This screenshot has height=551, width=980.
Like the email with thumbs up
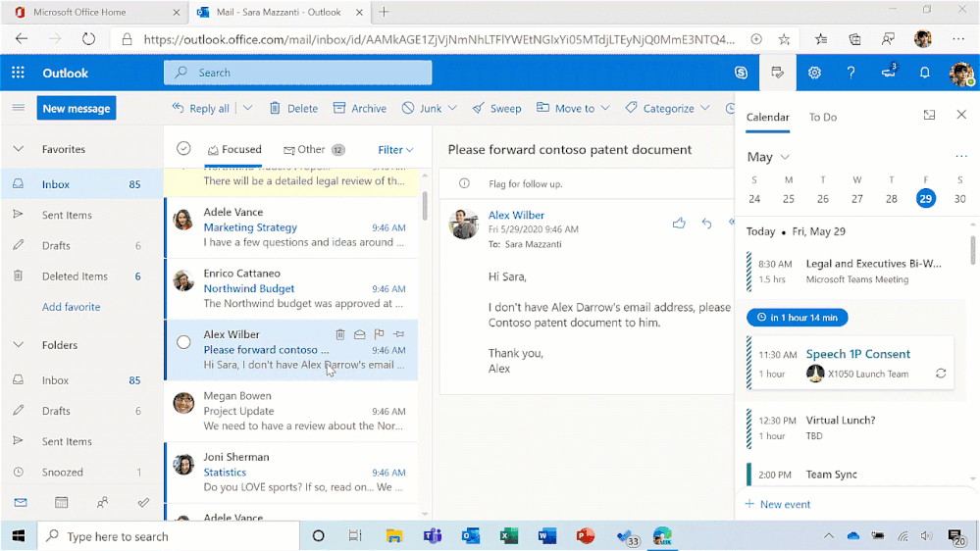[x=679, y=223]
